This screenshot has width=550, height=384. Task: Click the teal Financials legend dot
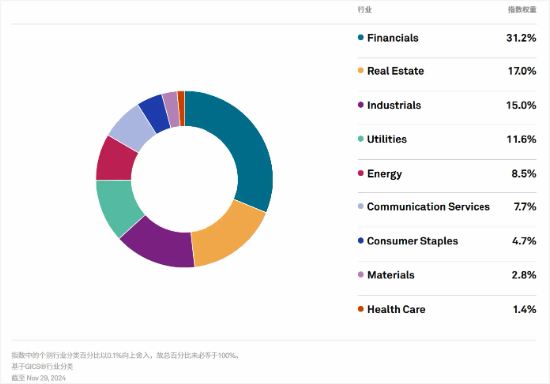pyautogui.click(x=361, y=37)
